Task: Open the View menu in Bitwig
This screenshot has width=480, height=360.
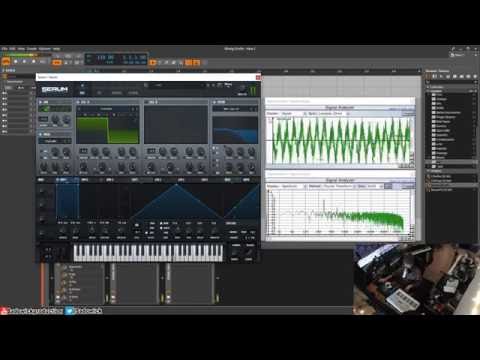Action: (21, 49)
